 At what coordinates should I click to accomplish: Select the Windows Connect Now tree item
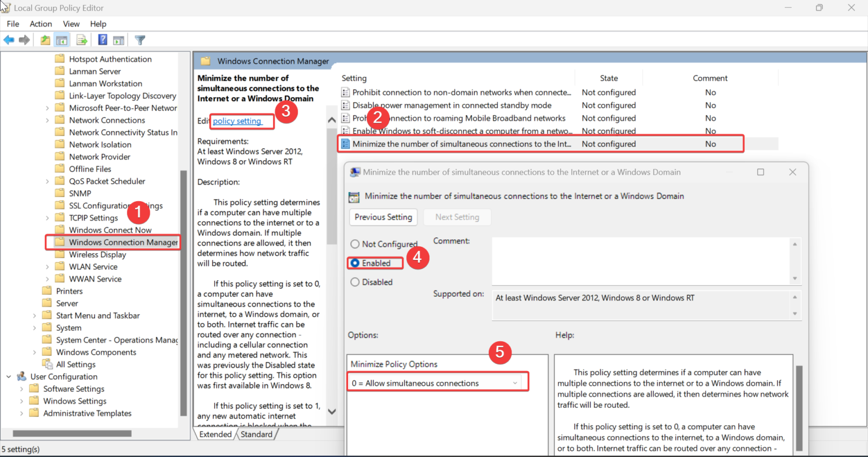point(110,230)
